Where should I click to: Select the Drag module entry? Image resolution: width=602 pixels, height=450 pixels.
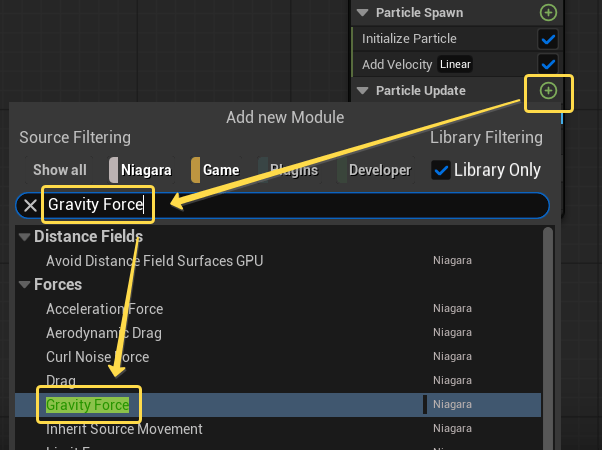click(x=278, y=381)
